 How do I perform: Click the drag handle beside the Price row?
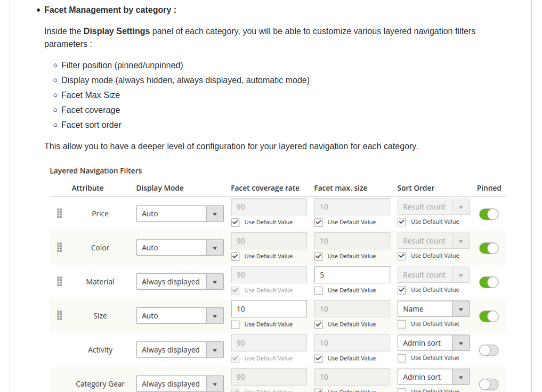coord(59,214)
